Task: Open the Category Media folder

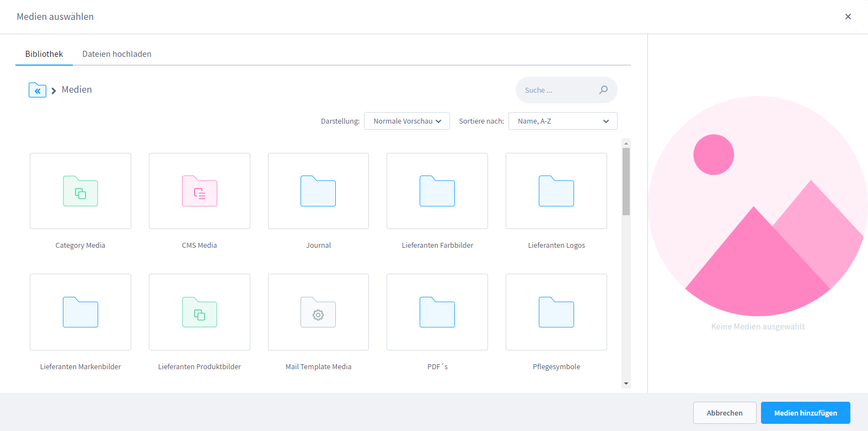Action: click(x=81, y=191)
